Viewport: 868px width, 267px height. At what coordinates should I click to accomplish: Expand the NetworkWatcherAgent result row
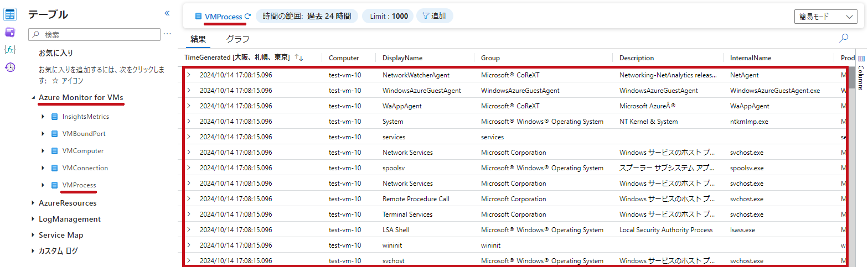[189, 75]
